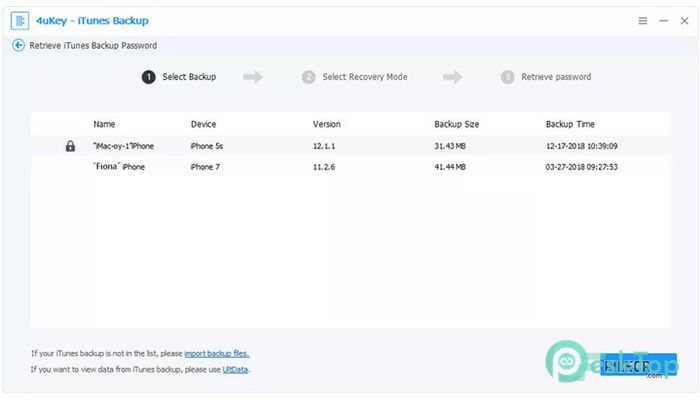
Task: Select step 1 Select Backup
Action: [179, 77]
